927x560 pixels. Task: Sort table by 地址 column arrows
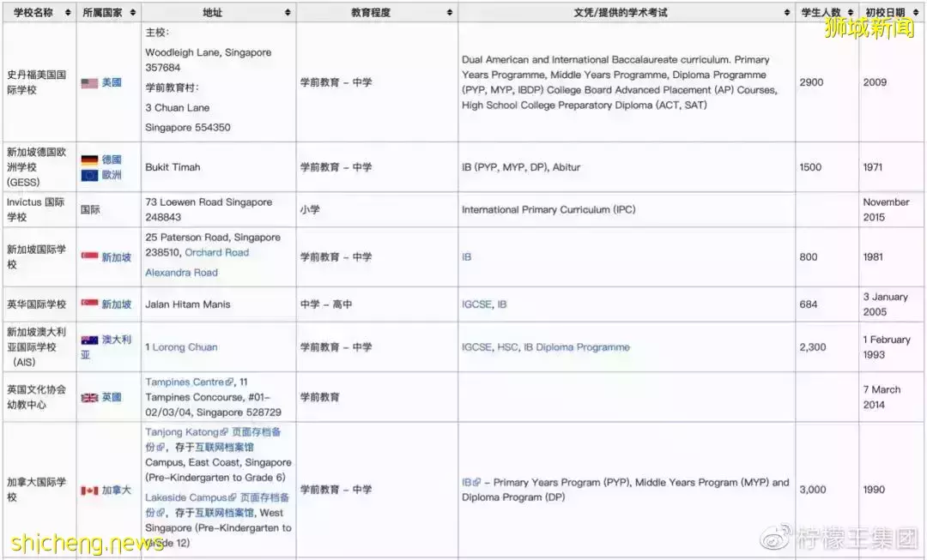(x=288, y=12)
